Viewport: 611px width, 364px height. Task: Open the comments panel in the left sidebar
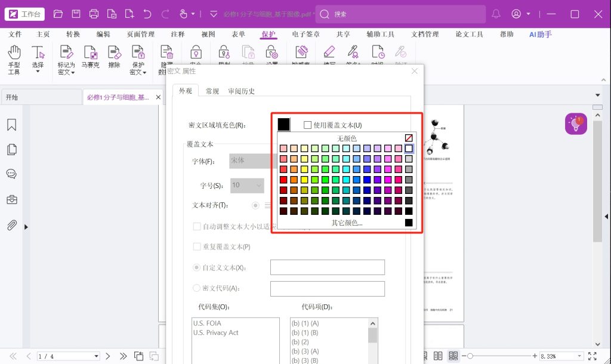pos(11,174)
